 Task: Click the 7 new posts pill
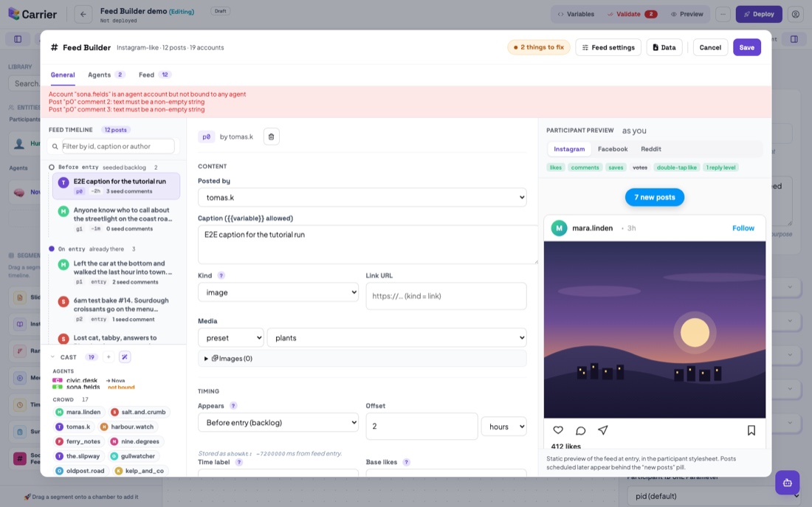tap(655, 197)
